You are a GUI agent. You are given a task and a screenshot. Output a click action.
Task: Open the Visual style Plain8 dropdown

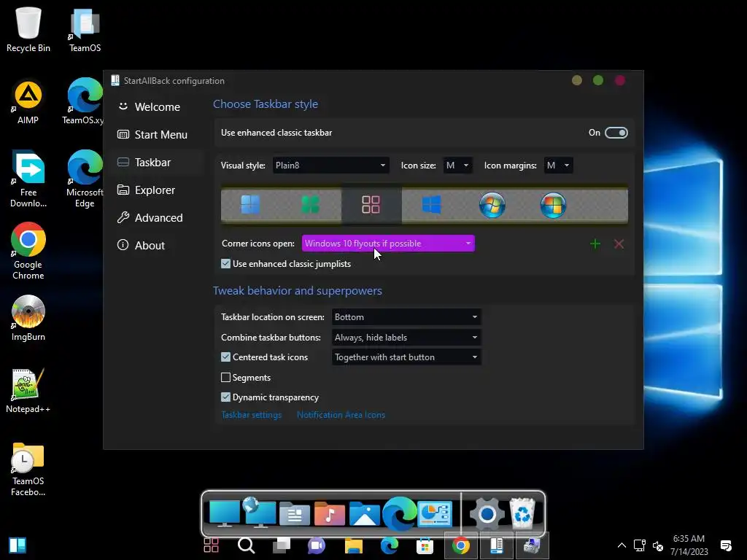[330, 166]
